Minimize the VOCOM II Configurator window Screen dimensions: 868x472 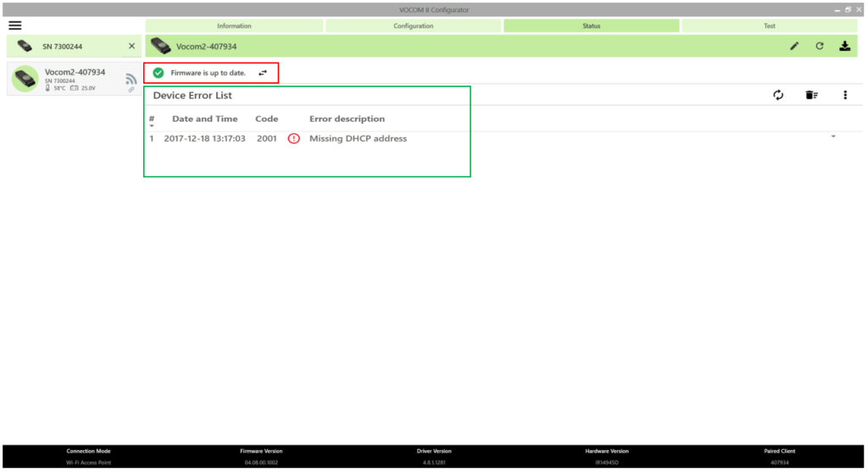[837, 10]
